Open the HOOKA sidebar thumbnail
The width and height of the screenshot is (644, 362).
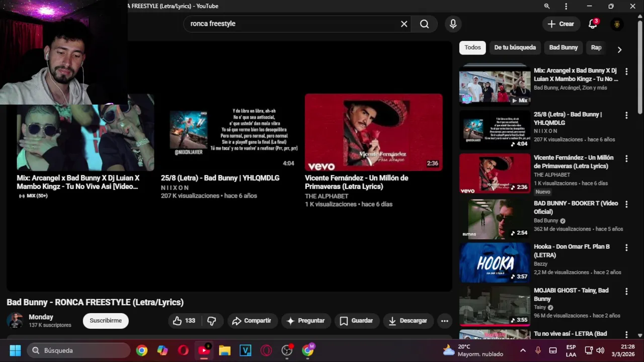pyautogui.click(x=495, y=262)
